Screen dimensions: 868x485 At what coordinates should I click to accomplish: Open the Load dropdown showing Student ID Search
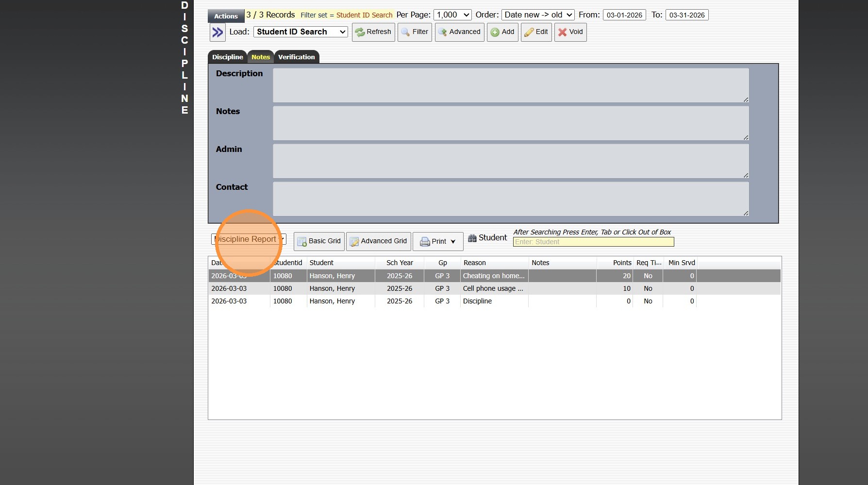300,32
